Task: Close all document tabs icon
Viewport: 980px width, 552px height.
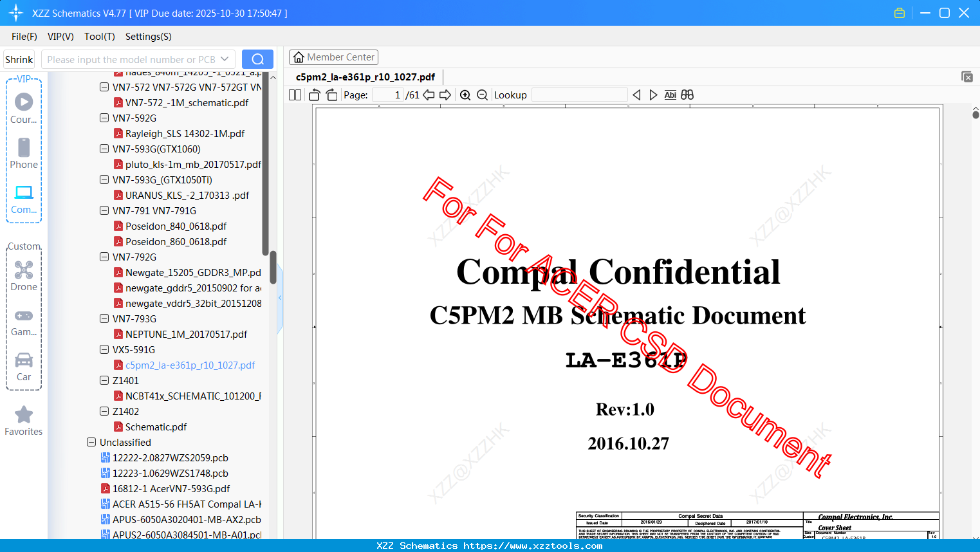Action: (967, 77)
